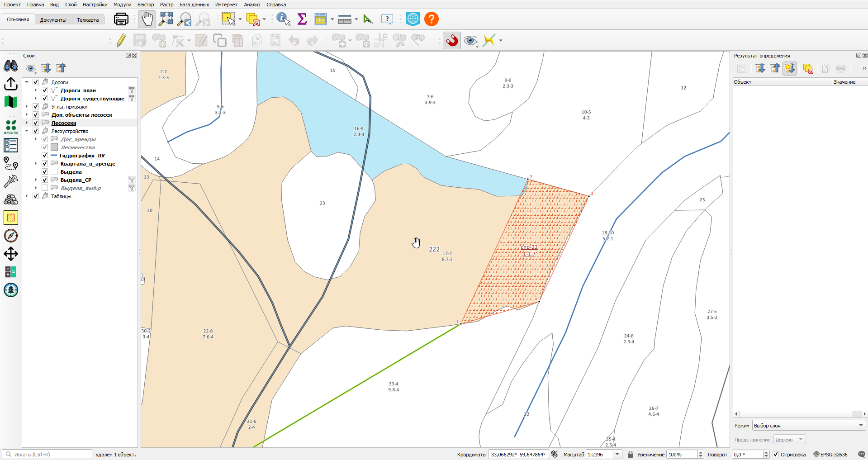Click the caliper measuring sidebar icon
This screenshot has height=460, width=868.
(11, 181)
